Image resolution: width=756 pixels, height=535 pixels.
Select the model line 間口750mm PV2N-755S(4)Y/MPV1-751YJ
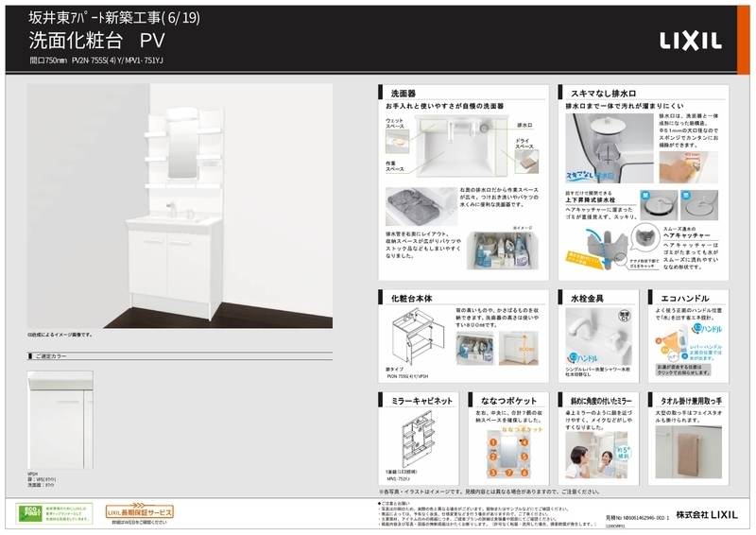(x=96, y=60)
